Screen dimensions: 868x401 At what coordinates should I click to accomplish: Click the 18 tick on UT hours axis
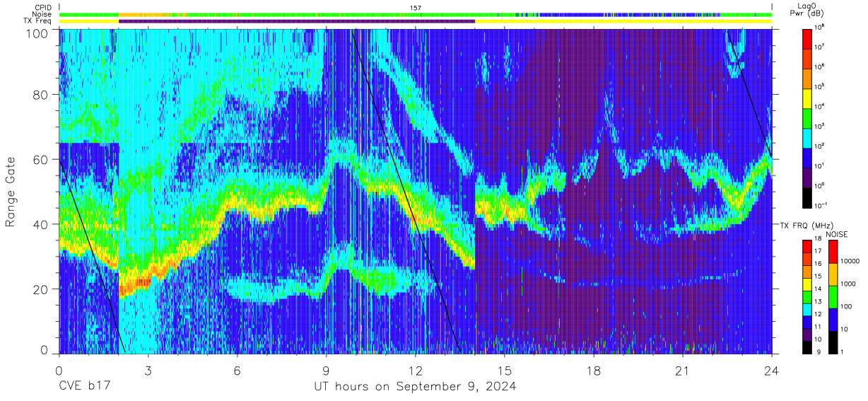tap(593, 370)
